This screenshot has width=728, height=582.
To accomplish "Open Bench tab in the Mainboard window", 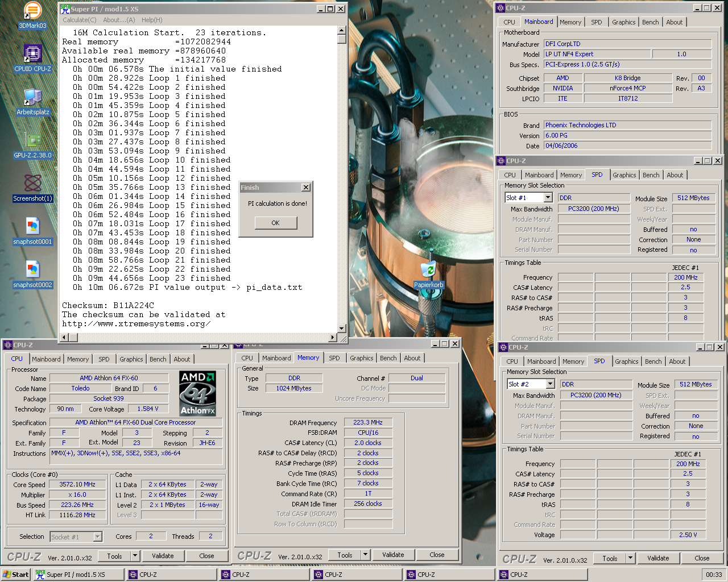I will (x=651, y=22).
